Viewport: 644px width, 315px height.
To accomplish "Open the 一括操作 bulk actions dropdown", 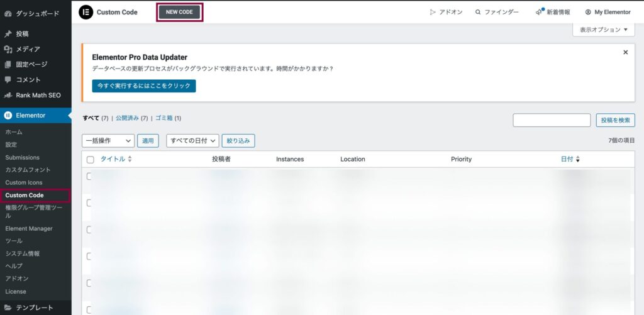I will (108, 140).
